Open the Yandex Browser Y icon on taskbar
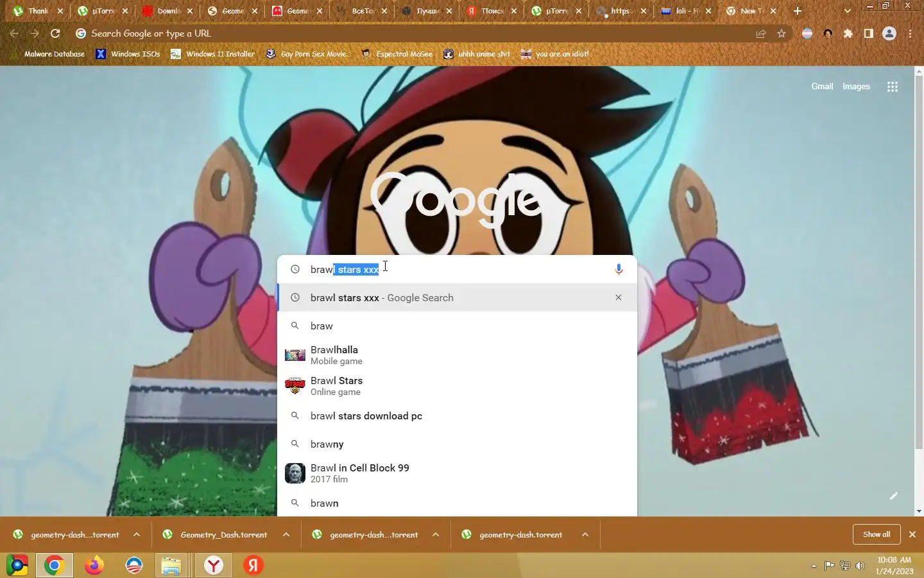The width and height of the screenshot is (924, 578). [213, 565]
